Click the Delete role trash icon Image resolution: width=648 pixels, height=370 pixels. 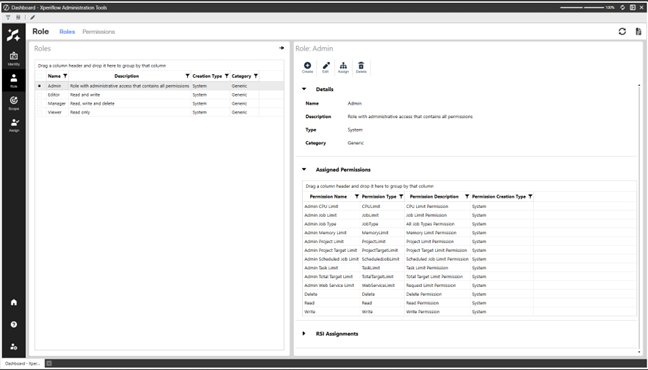pyautogui.click(x=361, y=67)
